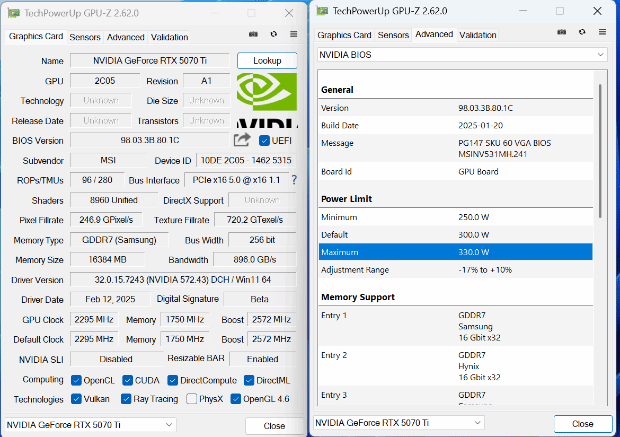620x437 pixels.
Task: Select the Default 300.0 W row
Action: click(x=456, y=235)
